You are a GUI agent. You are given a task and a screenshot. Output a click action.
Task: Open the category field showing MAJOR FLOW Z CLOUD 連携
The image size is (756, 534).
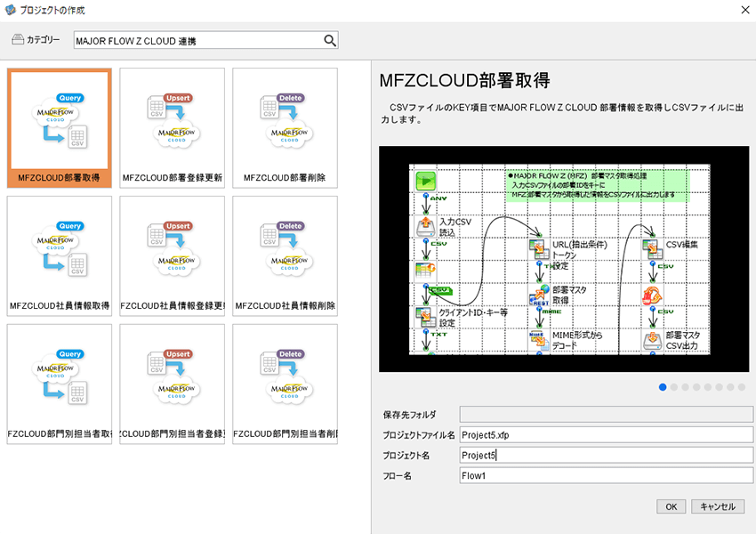pos(205,41)
